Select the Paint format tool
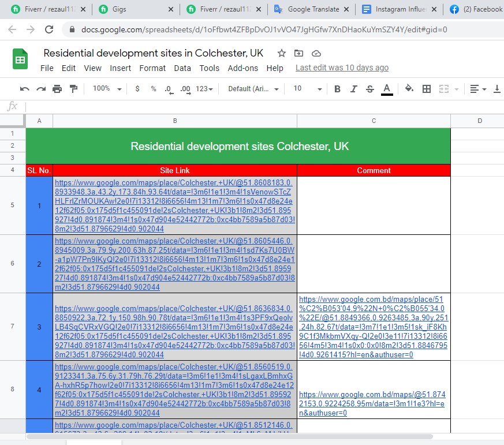Image resolution: width=504 pixels, height=445 pixels. (x=73, y=89)
